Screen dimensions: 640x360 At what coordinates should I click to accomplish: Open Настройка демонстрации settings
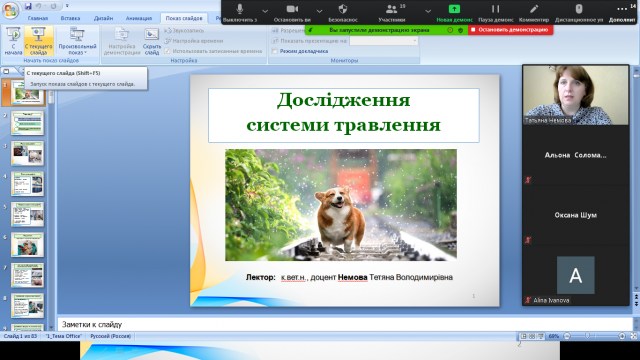click(122, 41)
